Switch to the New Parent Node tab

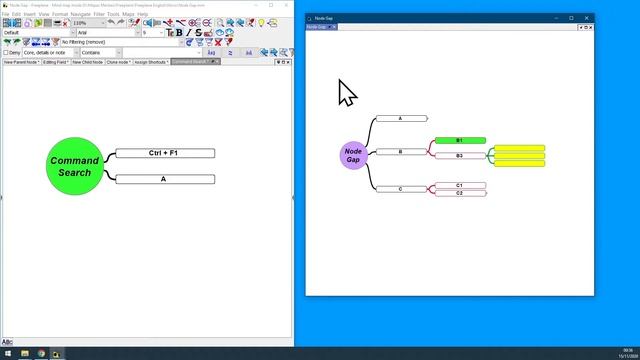click(22, 62)
